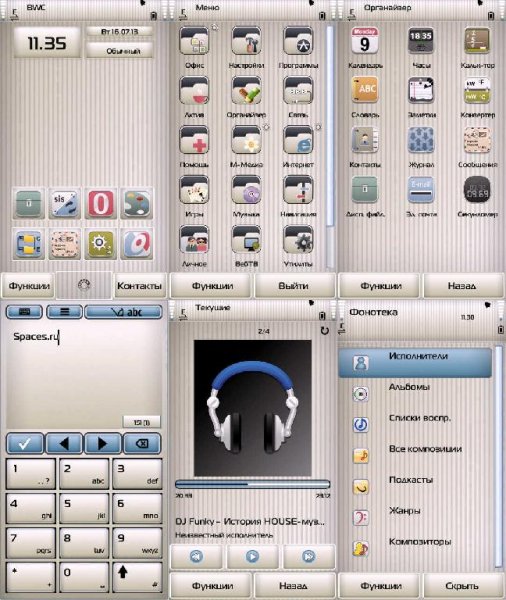Open the Сообщения messaging icon

pyautogui.click(x=477, y=140)
